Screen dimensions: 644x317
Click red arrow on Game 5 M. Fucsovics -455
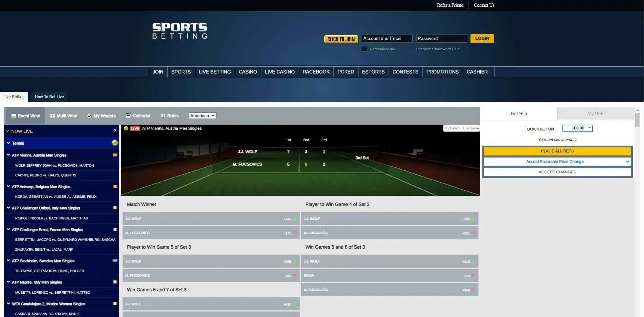295,276
